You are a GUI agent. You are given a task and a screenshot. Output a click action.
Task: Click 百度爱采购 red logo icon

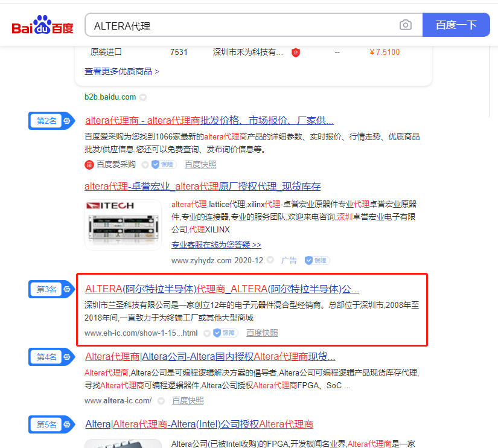pos(89,165)
